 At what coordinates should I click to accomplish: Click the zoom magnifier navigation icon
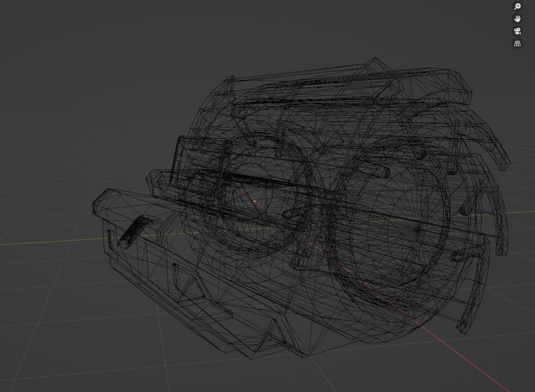coord(517,6)
